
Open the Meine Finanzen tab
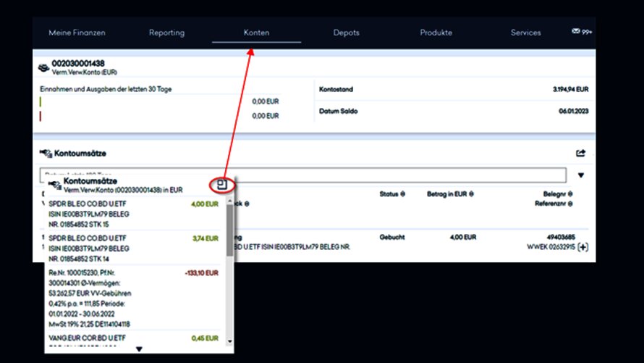click(x=77, y=33)
